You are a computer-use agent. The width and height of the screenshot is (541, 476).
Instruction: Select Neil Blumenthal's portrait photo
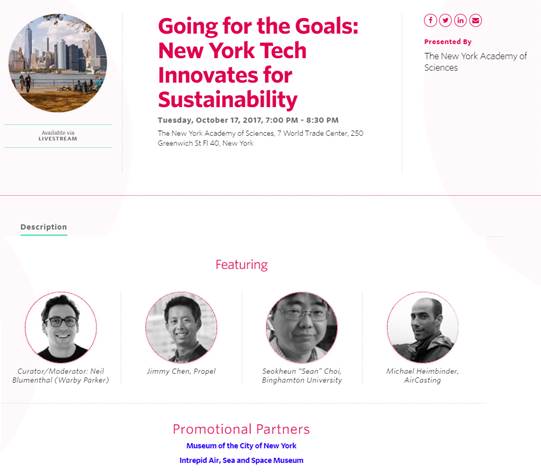61,327
